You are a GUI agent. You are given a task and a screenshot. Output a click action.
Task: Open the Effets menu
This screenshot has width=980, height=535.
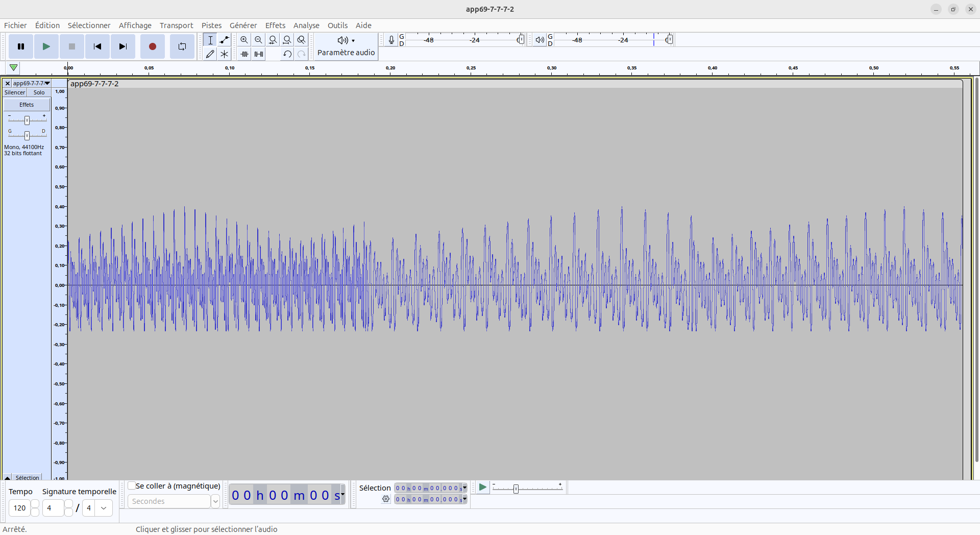(275, 26)
